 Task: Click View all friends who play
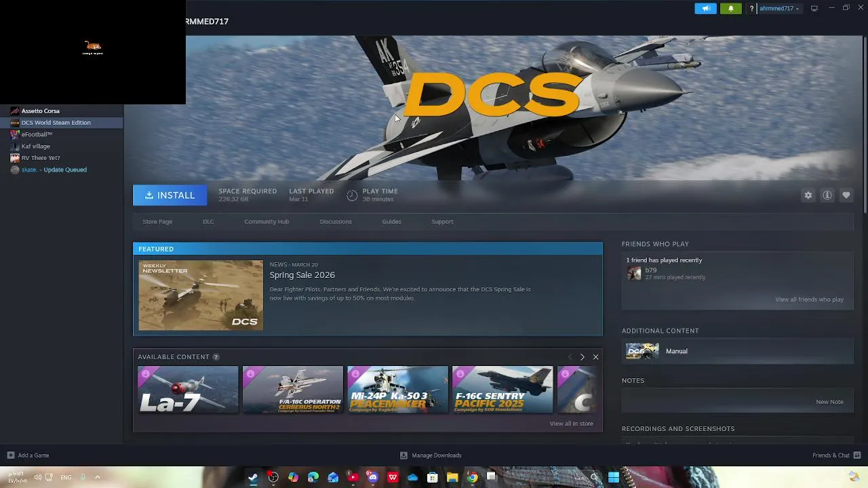coord(809,300)
